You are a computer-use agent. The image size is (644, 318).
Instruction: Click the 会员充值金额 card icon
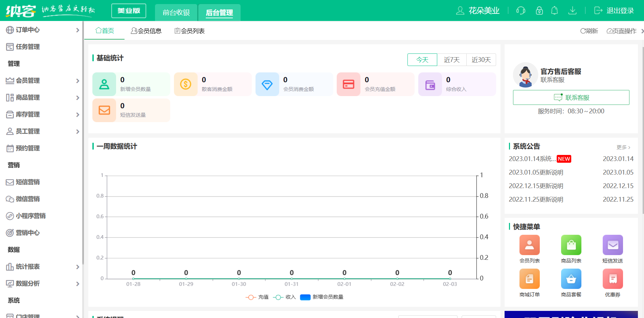tap(349, 84)
